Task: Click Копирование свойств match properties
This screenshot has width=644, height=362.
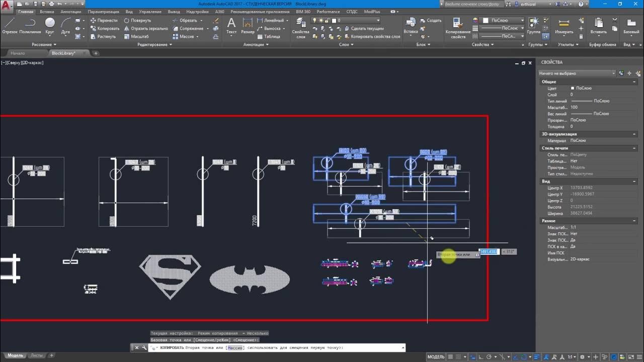Action: pos(458,28)
